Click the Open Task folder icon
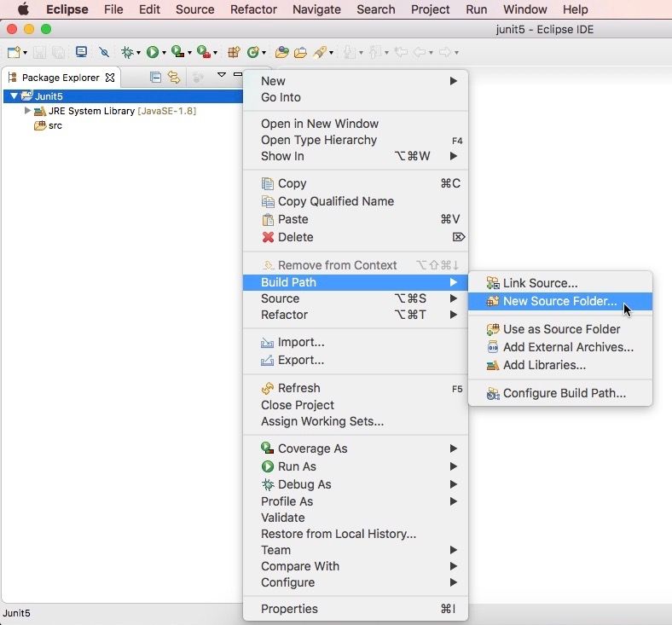The image size is (672, 625). pos(300,52)
